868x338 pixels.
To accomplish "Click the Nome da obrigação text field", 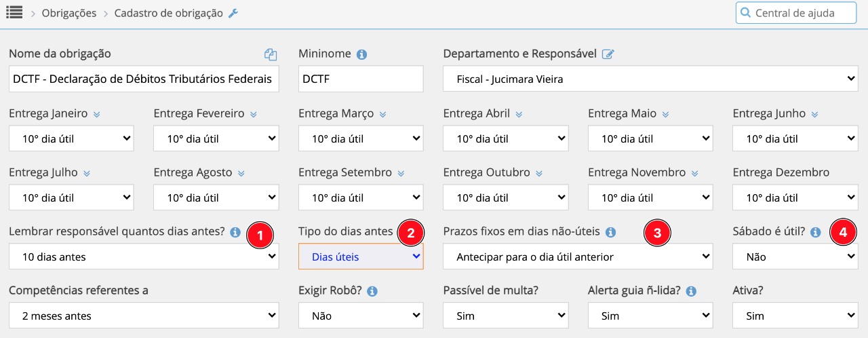I will [x=144, y=79].
